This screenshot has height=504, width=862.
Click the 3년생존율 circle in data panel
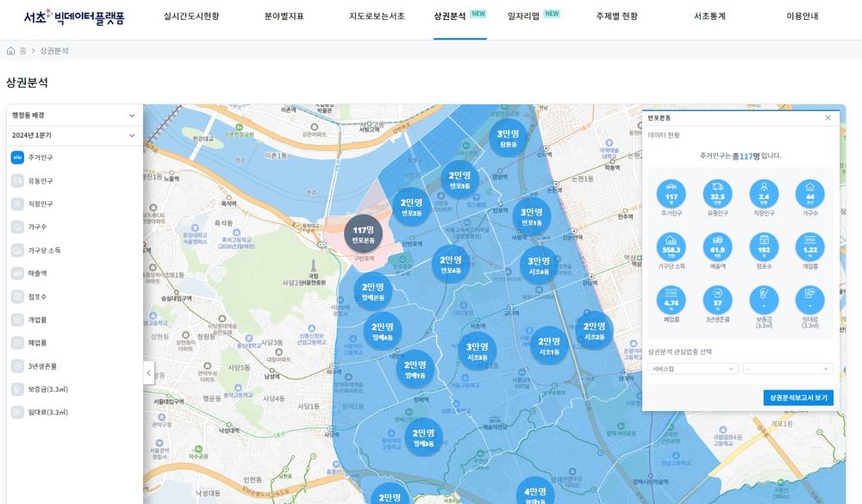click(717, 300)
